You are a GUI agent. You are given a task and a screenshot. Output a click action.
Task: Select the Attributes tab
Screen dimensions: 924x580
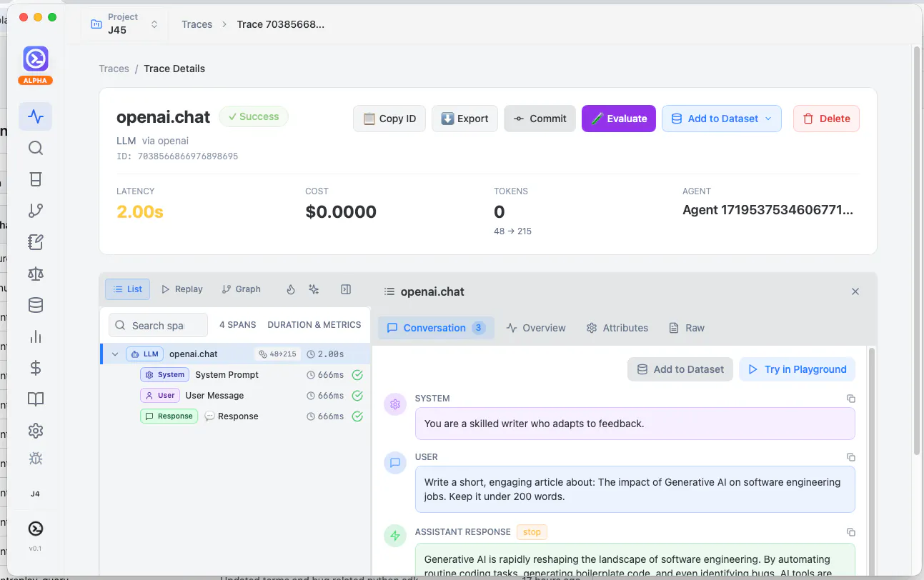pyautogui.click(x=617, y=328)
